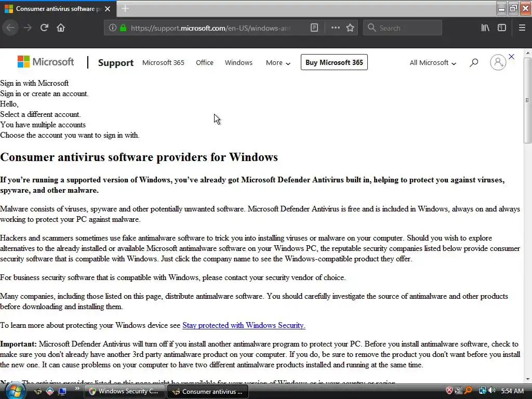Click red shield security alert tray icon

coord(449,391)
